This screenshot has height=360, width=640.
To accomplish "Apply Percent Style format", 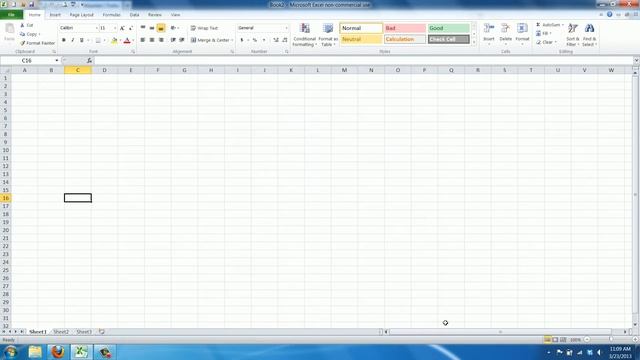I will pos(255,40).
